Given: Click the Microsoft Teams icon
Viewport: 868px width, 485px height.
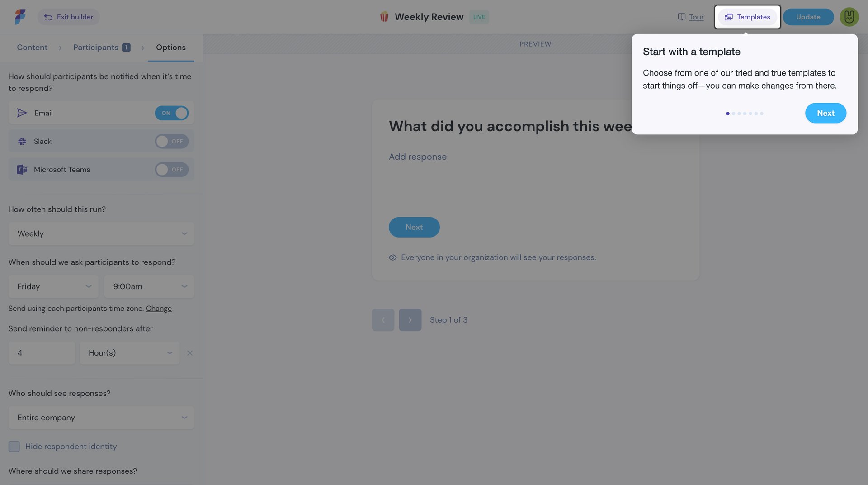Looking at the screenshot, I should 22,169.
